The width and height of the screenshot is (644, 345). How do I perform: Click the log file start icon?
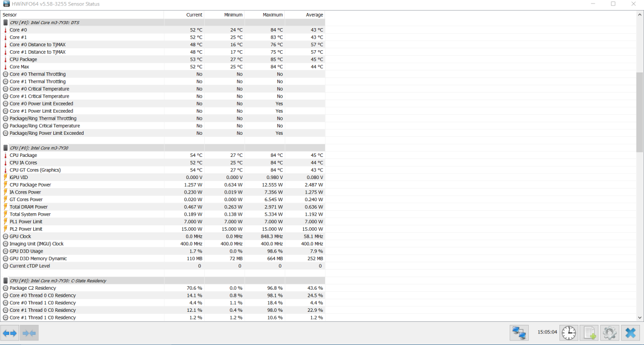(589, 332)
